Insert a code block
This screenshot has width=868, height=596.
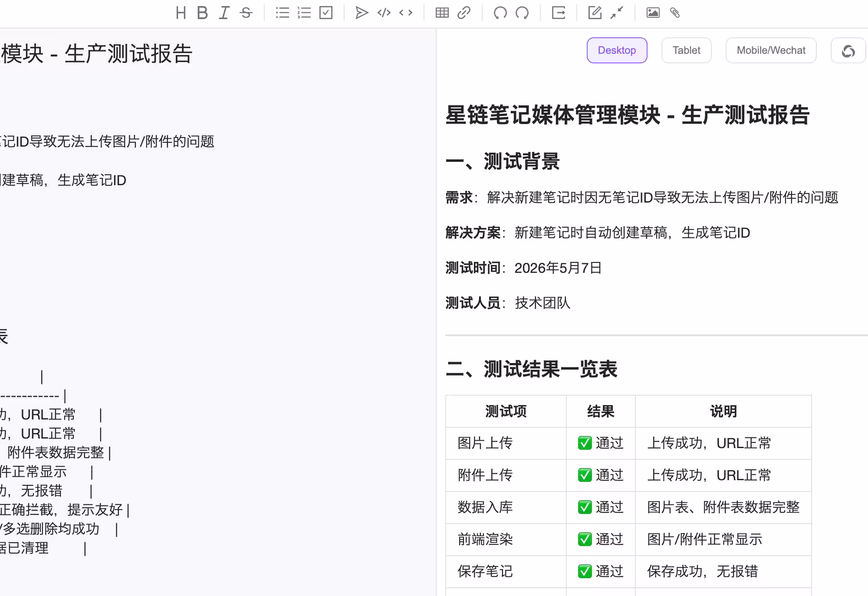click(384, 13)
